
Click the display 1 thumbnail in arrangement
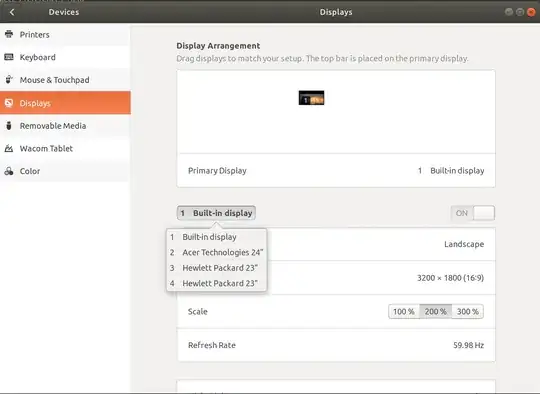click(311, 98)
